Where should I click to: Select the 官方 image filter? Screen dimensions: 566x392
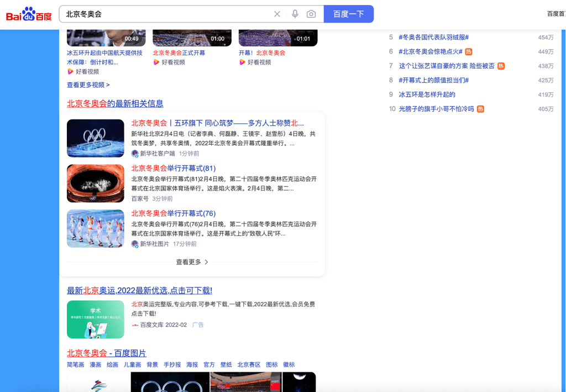(209, 364)
